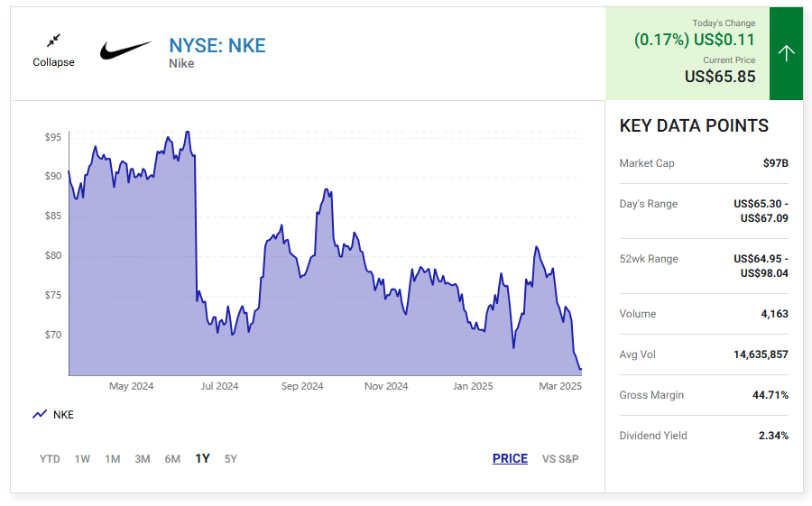
Task: Click the Volume 4,163 value
Action: coord(774,314)
